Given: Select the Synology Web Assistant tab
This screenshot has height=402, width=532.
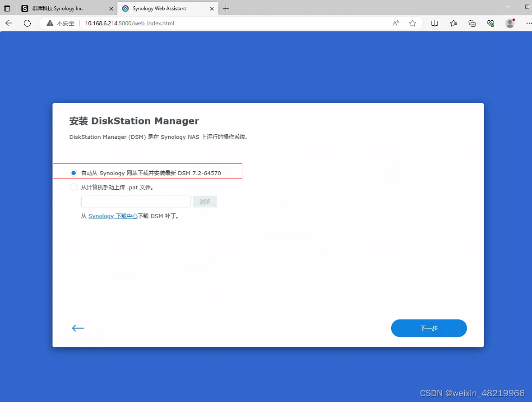Looking at the screenshot, I should click(168, 9).
